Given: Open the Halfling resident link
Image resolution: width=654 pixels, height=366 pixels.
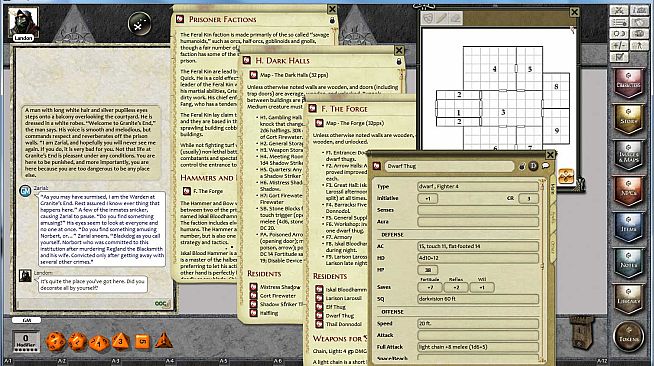Looking at the screenshot, I should [269, 313].
